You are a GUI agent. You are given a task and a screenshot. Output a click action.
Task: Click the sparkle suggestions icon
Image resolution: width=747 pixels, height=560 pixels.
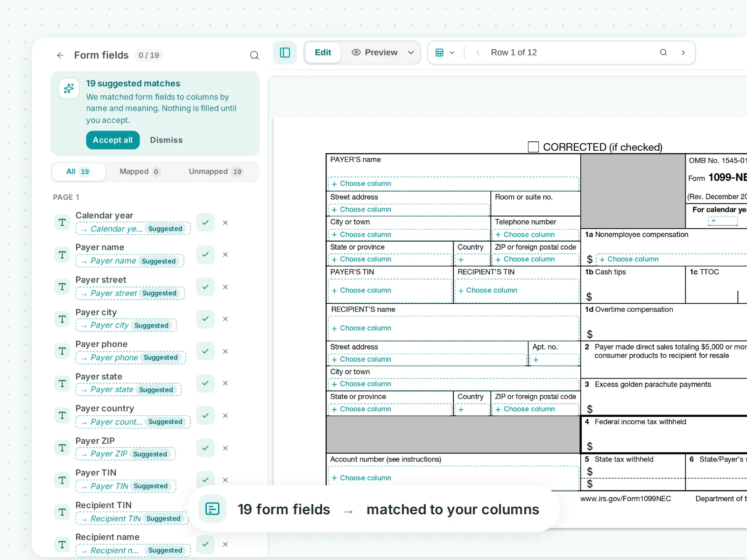[x=69, y=88]
